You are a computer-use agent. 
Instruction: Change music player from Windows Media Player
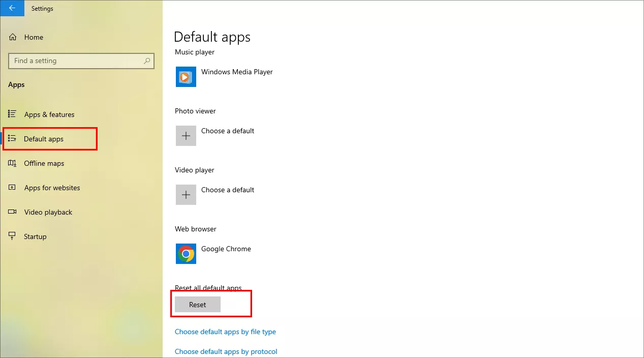[x=237, y=72]
